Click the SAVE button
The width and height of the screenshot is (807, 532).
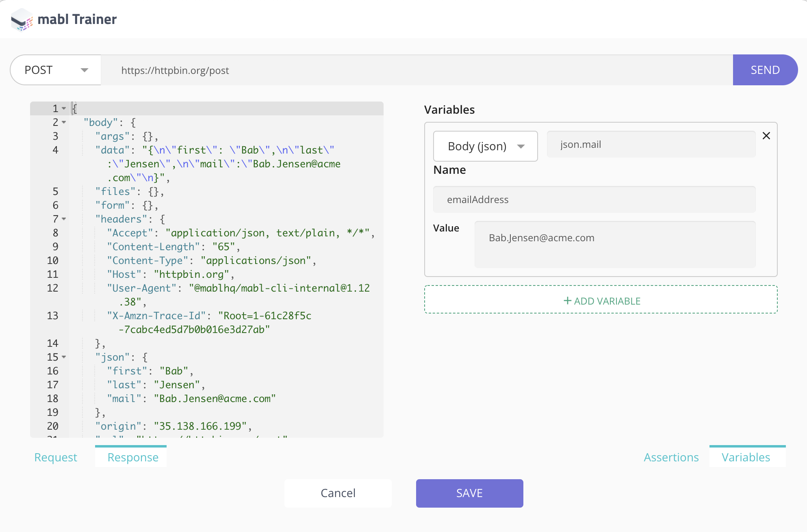pyautogui.click(x=470, y=493)
